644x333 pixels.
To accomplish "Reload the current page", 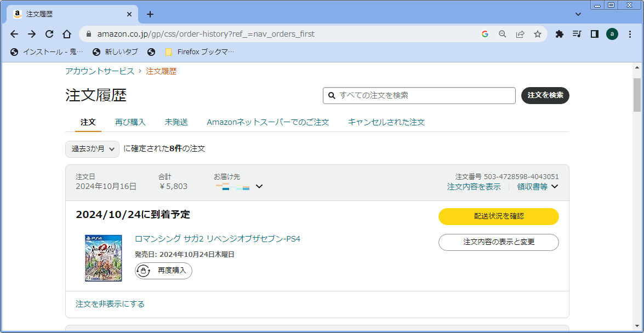I will tap(49, 34).
